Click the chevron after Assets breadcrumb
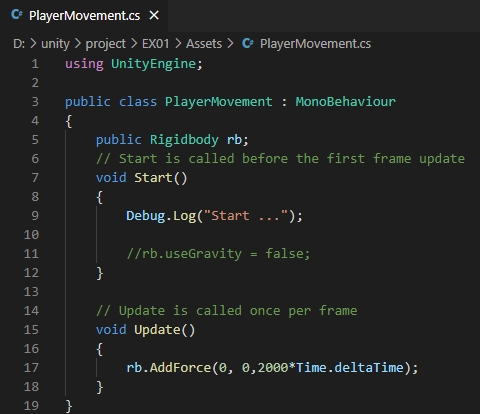 point(230,44)
